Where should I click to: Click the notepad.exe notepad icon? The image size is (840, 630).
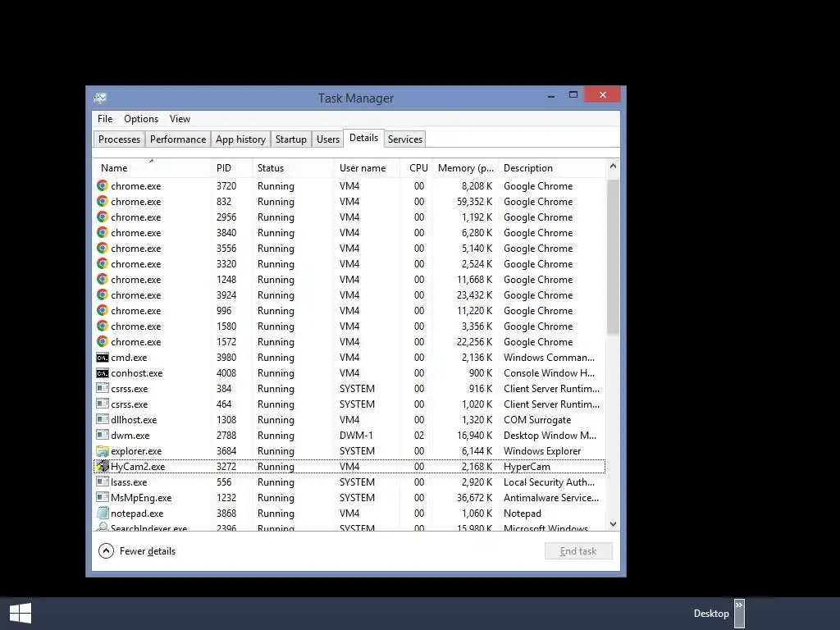[x=103, y=513]
